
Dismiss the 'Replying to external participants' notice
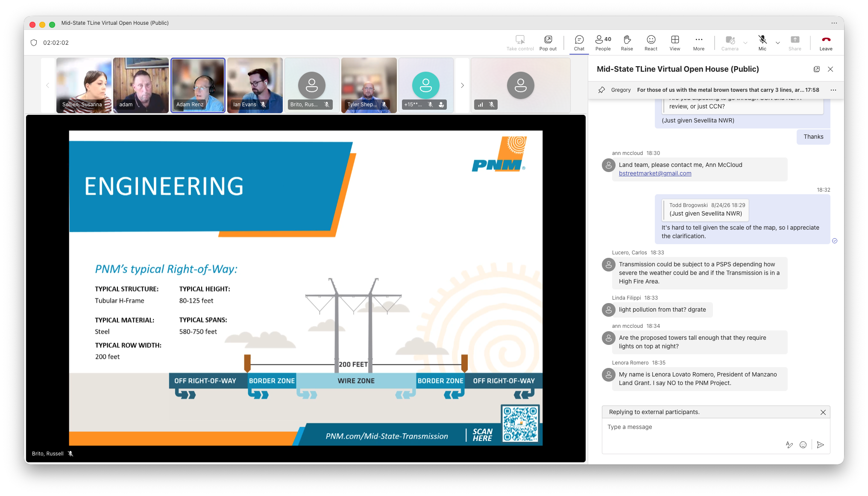point(823,412)
